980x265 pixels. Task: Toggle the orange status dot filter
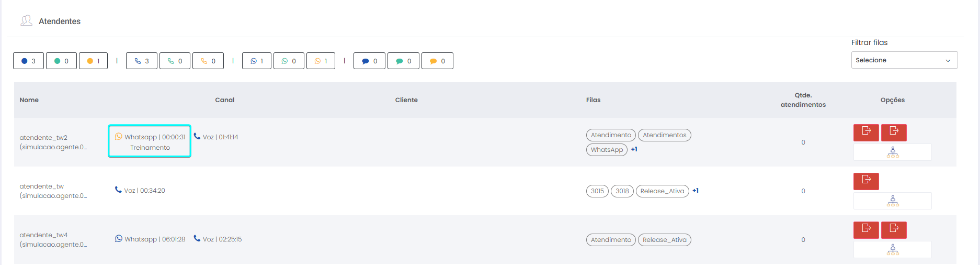(x=93, y=61)
